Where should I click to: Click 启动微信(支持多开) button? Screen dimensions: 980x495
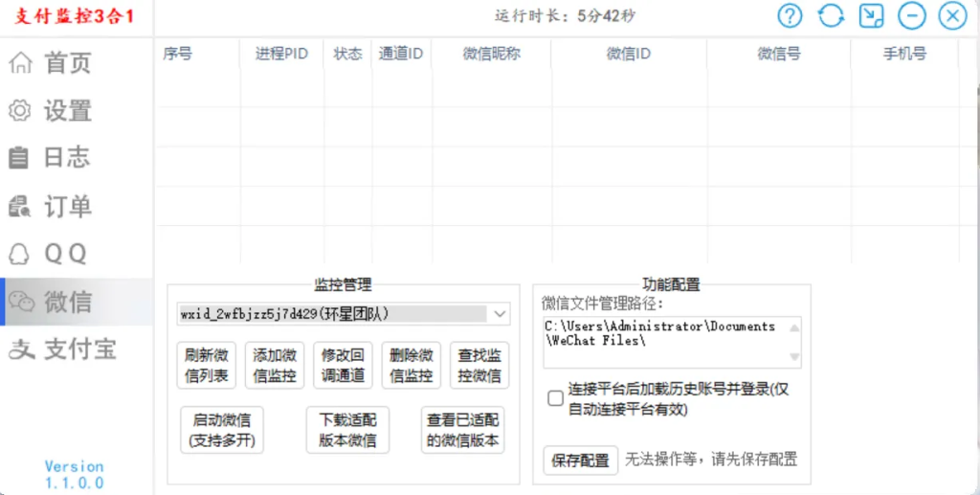tap(221, 431)
